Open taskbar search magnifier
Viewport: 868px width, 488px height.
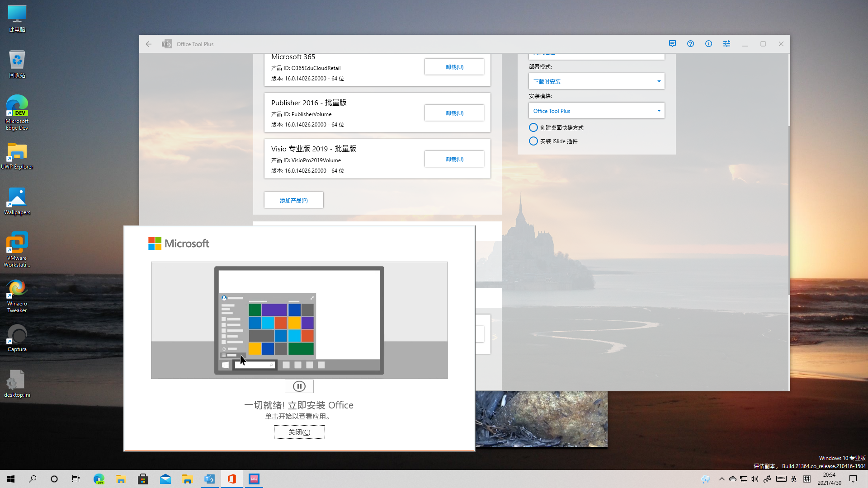(33, 479)
